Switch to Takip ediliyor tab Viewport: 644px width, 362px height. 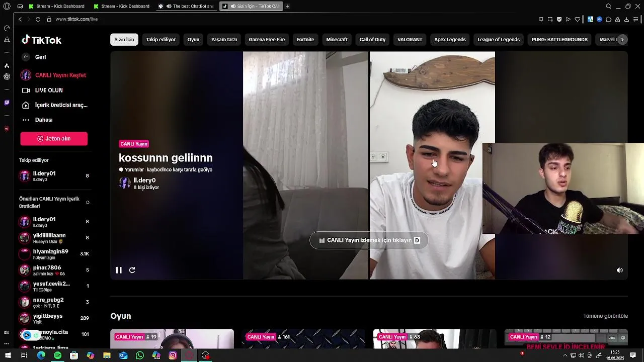tap(160, 40)
